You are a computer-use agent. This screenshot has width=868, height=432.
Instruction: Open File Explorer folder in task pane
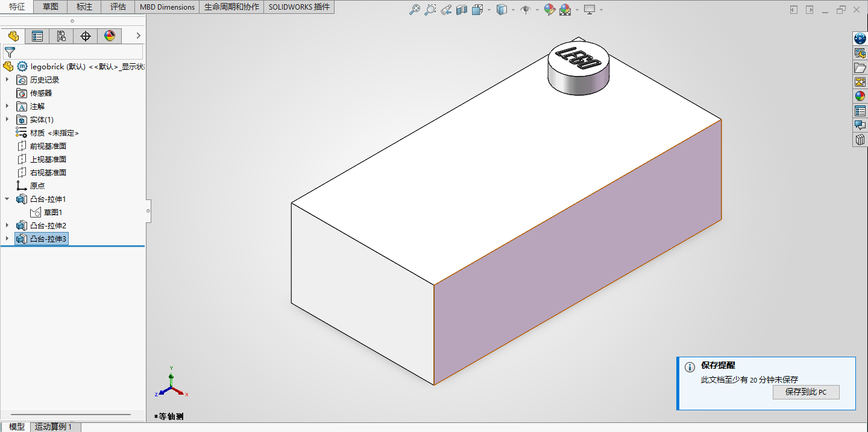tap(860, 67)
